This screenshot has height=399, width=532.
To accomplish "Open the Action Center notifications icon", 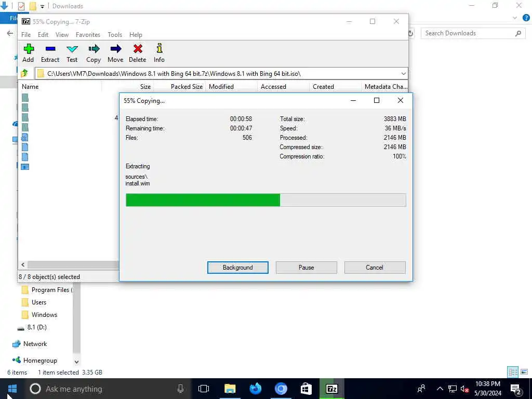I will click(516, 389).
